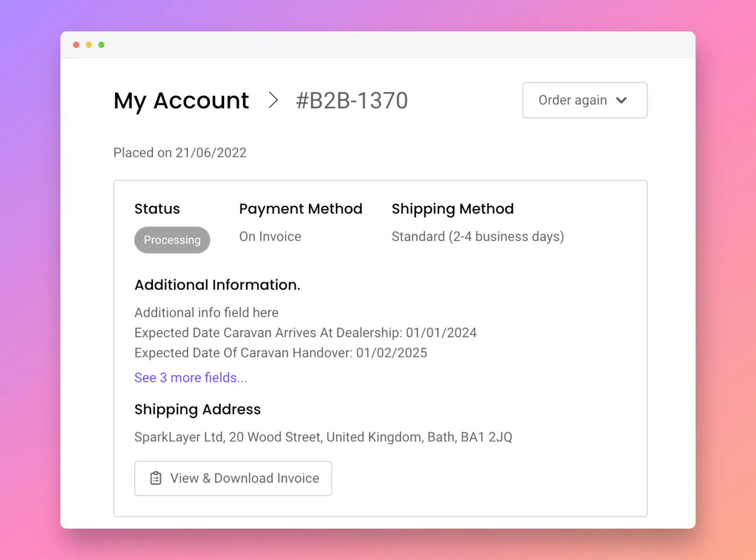The image size is (756, 560).
Task: Click the SparkLayer Ltd address line
Action: pyautogui.click(x=323, y=437)
